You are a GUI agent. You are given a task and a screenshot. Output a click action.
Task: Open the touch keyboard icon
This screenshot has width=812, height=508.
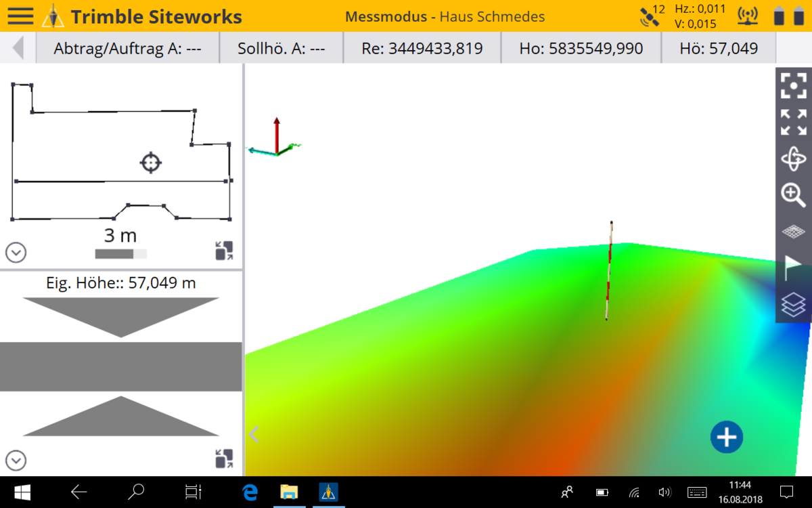(697, 492)
